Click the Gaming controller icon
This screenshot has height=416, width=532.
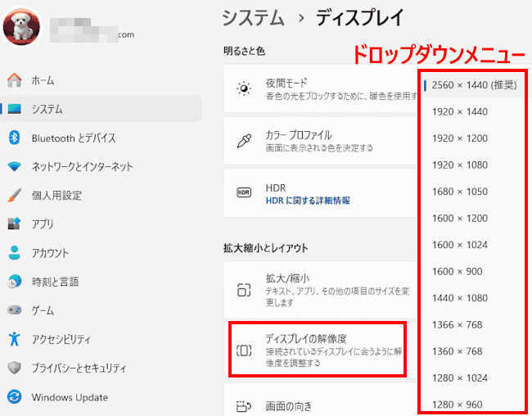click(x=14, y=310)
